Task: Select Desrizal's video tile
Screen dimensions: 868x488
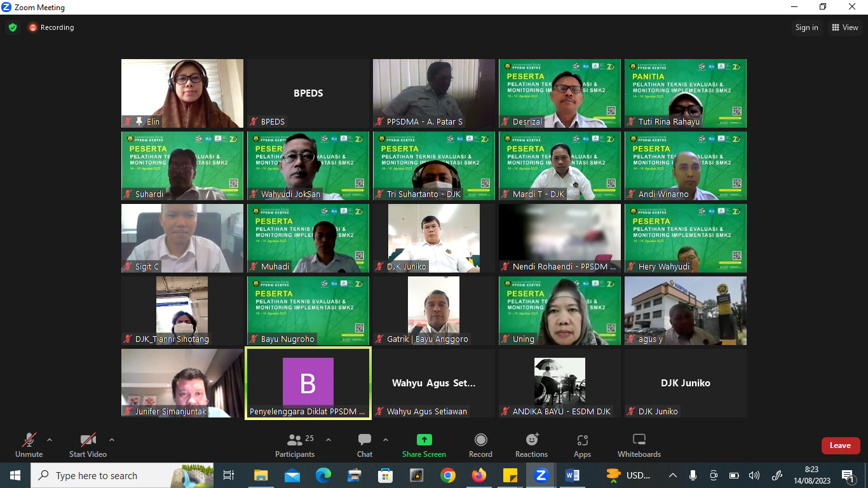Action: [x=560, y=93]
